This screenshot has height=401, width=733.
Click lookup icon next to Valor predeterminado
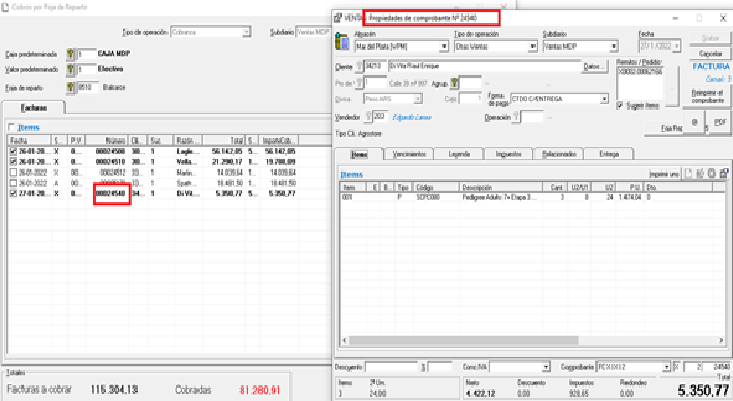click(70, 70)
